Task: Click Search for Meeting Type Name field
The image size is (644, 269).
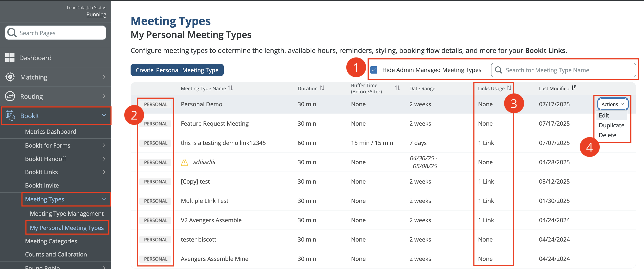Action: point(563,70)
